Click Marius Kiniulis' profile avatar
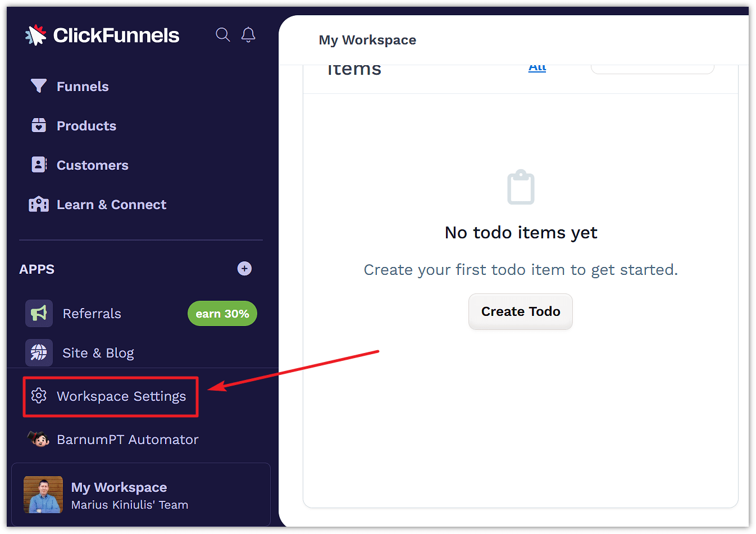756x534 pixels. [43, 495]
